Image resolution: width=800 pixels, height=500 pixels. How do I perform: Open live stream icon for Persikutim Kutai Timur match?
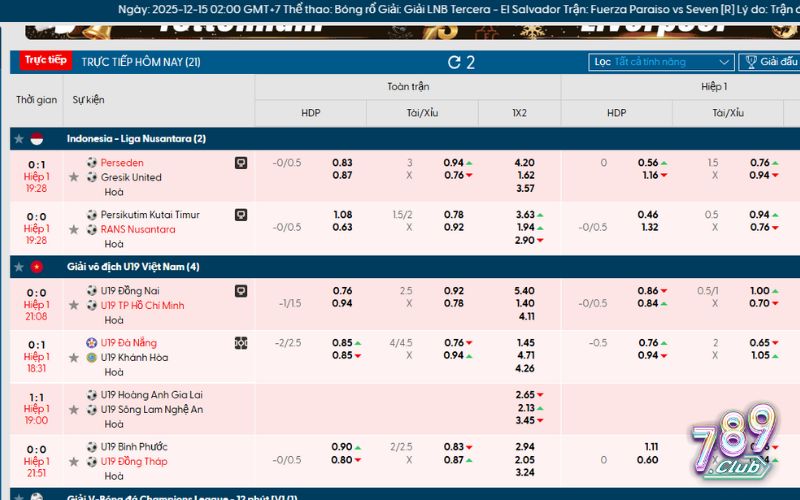[x=241, y=215]
